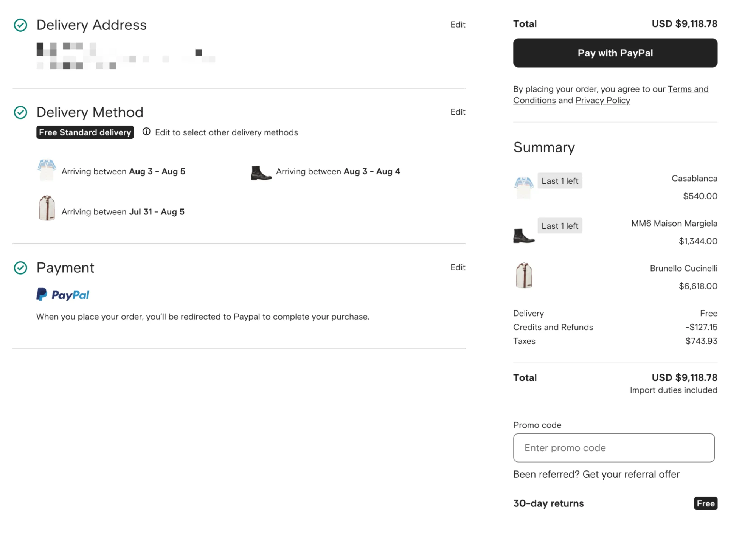Edit to select other delivery methods
The image size is (756, 548).
(458, 112)
